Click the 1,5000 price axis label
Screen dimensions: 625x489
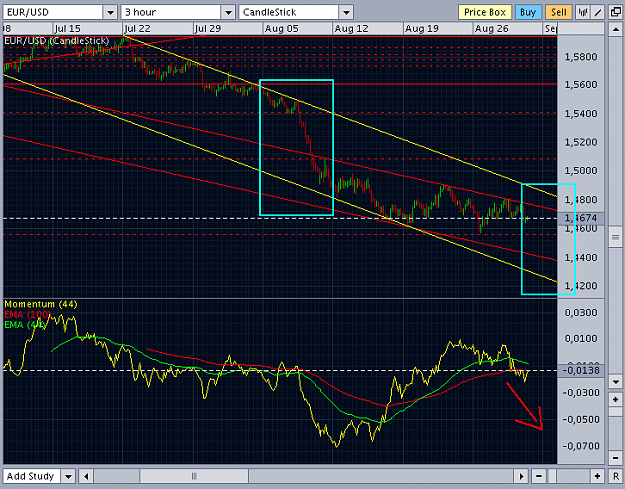pyautogui.click(x=581, y=171)
